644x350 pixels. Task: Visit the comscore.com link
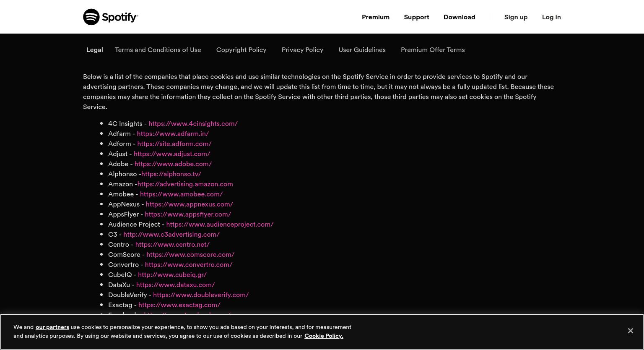[190, 254]
